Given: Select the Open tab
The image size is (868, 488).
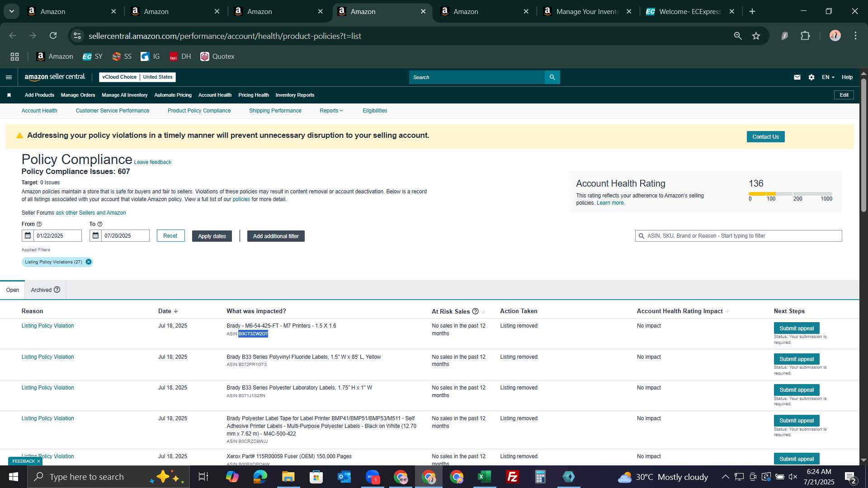Looking at the screenshot, I should [13, 290].
